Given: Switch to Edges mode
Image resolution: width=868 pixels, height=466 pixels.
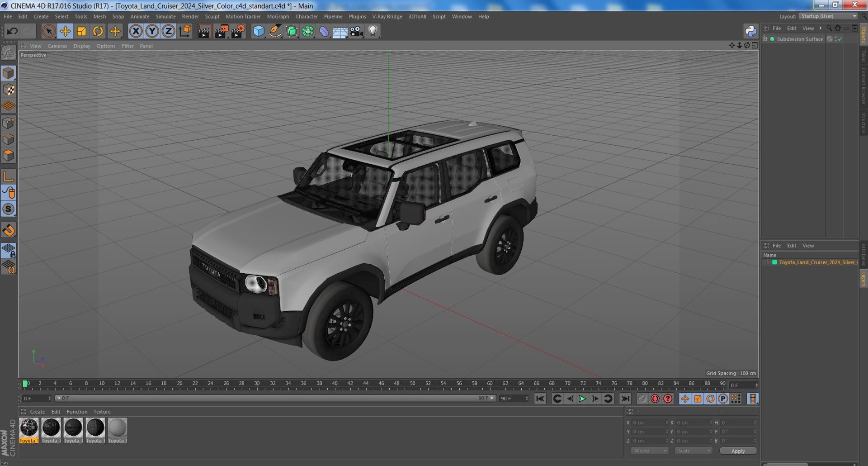Looking at the screenshot, I should (8, 139).
